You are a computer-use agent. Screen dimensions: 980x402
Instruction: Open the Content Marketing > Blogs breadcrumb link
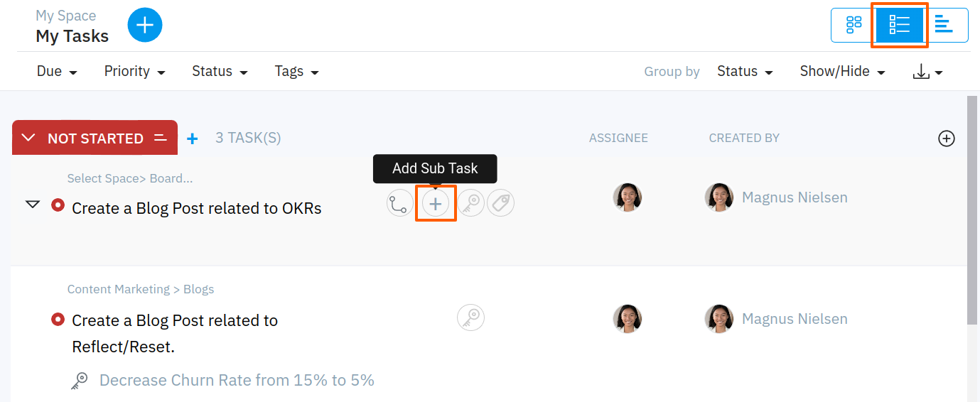(x=141, y=289)
